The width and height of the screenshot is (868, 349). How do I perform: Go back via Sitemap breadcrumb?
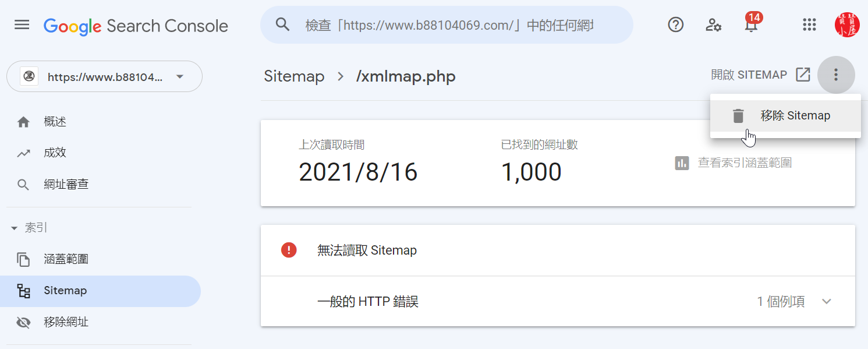coord(294,76)
